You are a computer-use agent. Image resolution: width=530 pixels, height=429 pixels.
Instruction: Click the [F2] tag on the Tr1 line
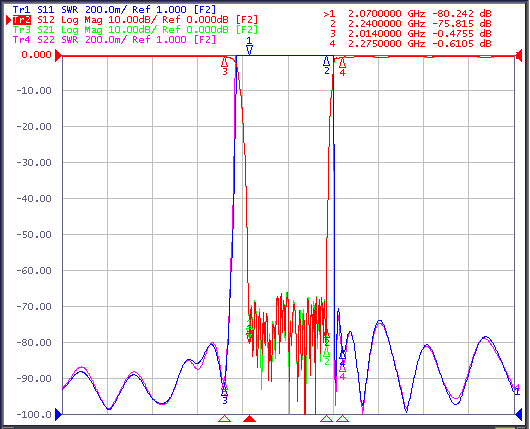(x=205, y=10)
